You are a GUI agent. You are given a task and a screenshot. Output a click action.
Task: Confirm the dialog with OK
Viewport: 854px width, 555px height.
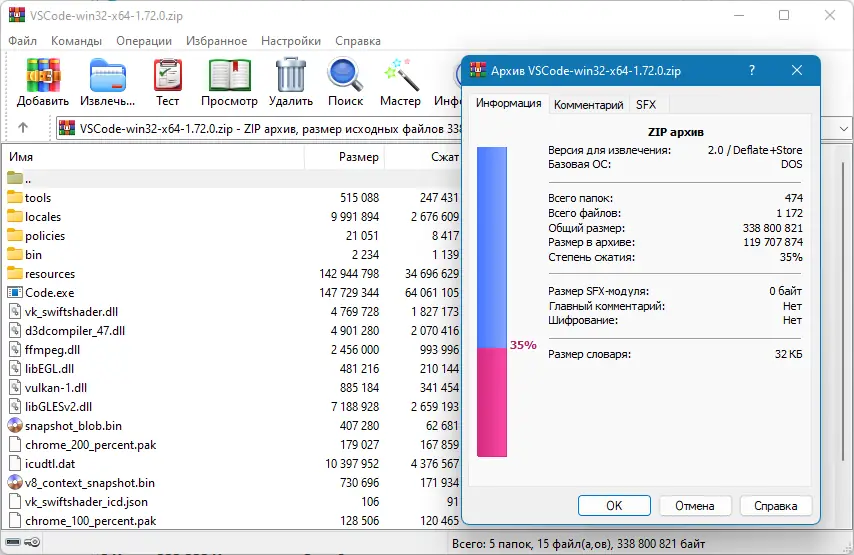tap(614, 505)
